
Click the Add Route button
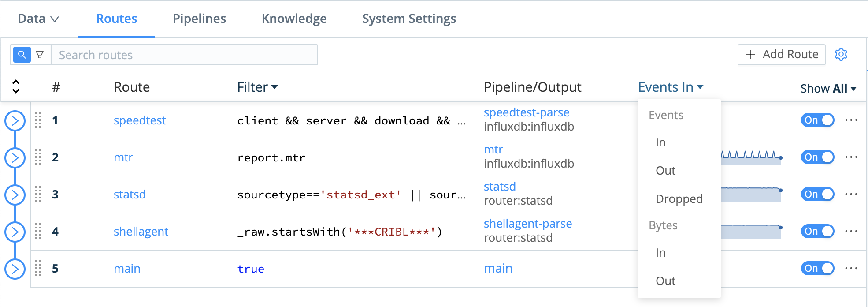[x=781, y=54]
